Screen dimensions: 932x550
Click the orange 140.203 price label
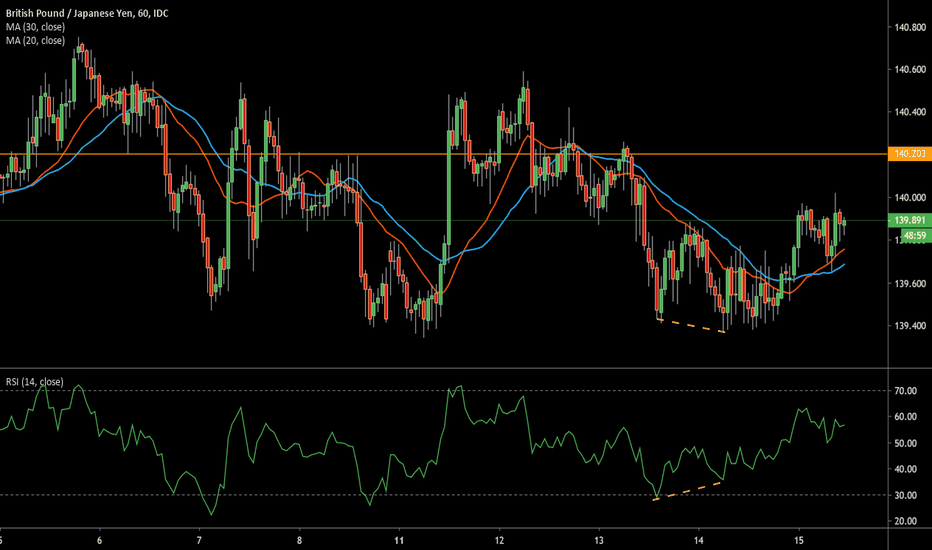tap(909, 154)
